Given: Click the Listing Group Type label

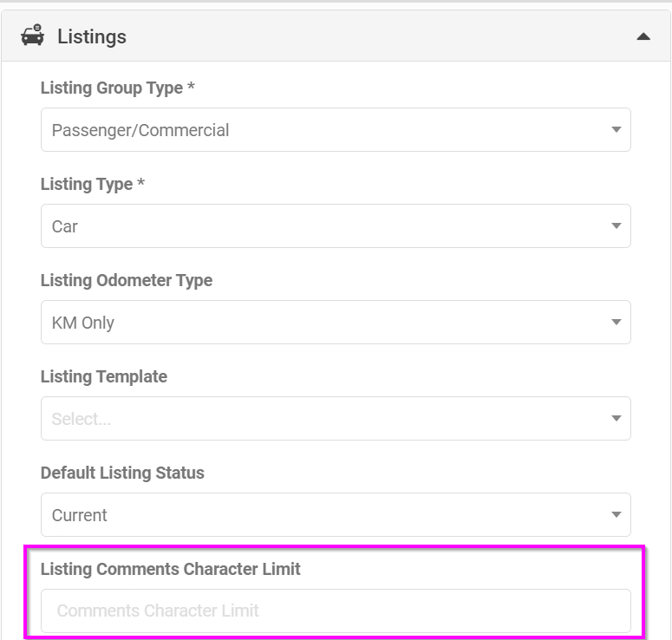Looking at the screenshot, I should pyautogui.click(x=117, y=88).
